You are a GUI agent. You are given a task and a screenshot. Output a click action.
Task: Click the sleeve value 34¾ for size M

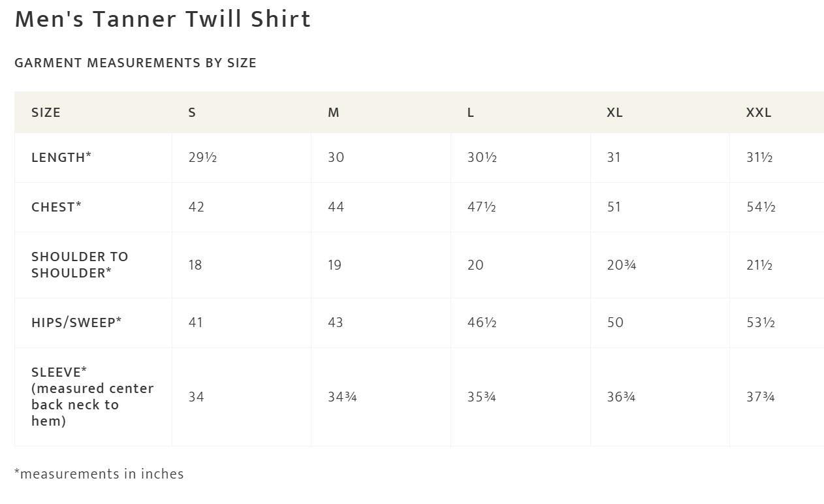(342, 397)
